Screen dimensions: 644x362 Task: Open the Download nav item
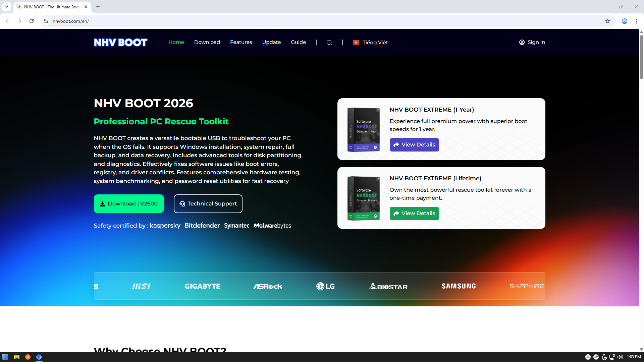point(207,42)
